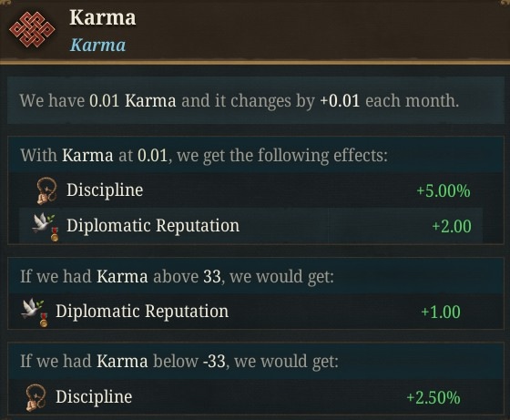This screenshot has width=510, height=420.
Task: Click the +5.00% Discipline value
Action: click(444, 191)
